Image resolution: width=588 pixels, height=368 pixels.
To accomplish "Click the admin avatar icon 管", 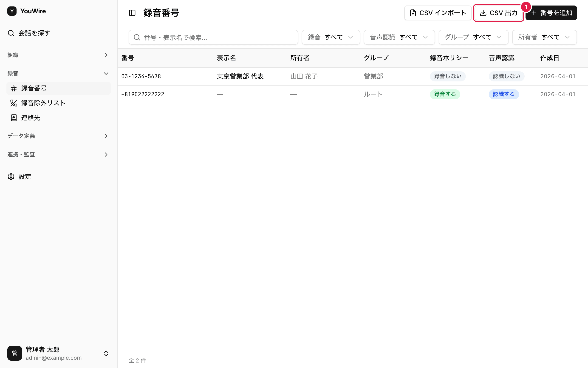I will (14, 353).
